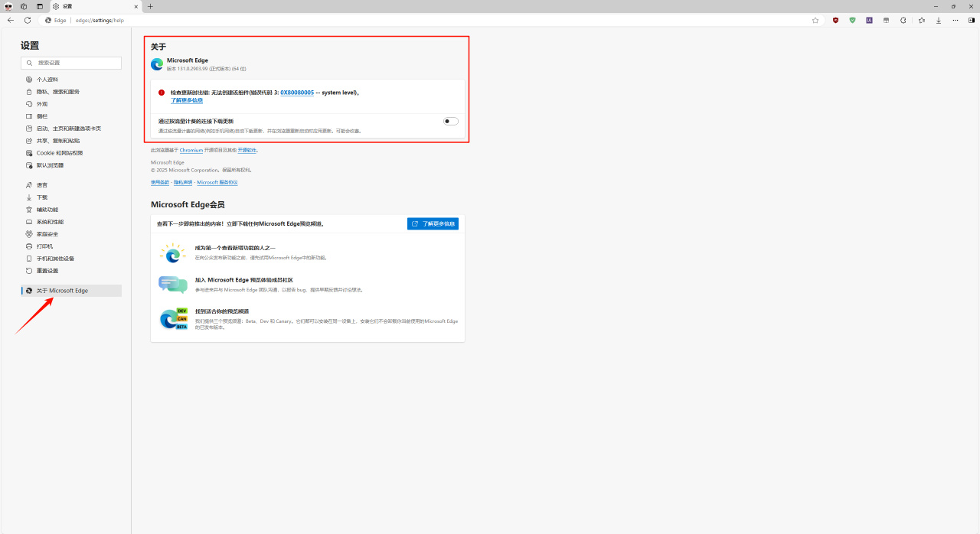This screenshot has width=980, height=534.
Task: Open the uBlock Origin extension icon
Action: click(835, 20)
